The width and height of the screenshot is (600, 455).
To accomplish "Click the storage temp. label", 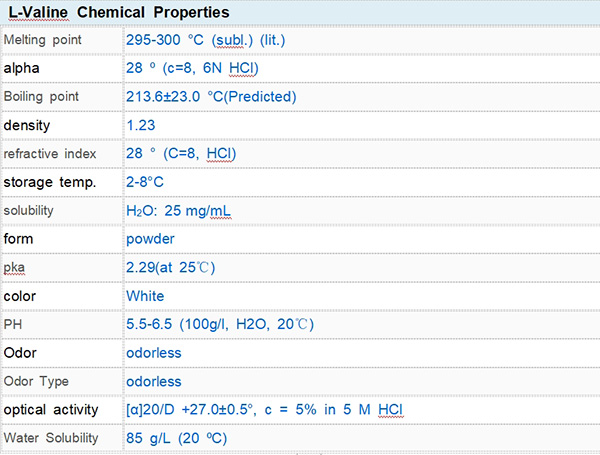I will (x=50, y=182).
